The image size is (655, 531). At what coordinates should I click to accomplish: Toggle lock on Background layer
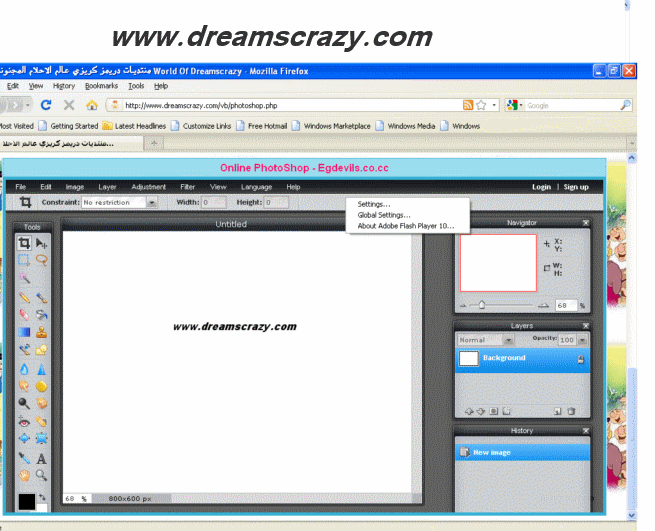pyautogui.click(x=581, y=359)
